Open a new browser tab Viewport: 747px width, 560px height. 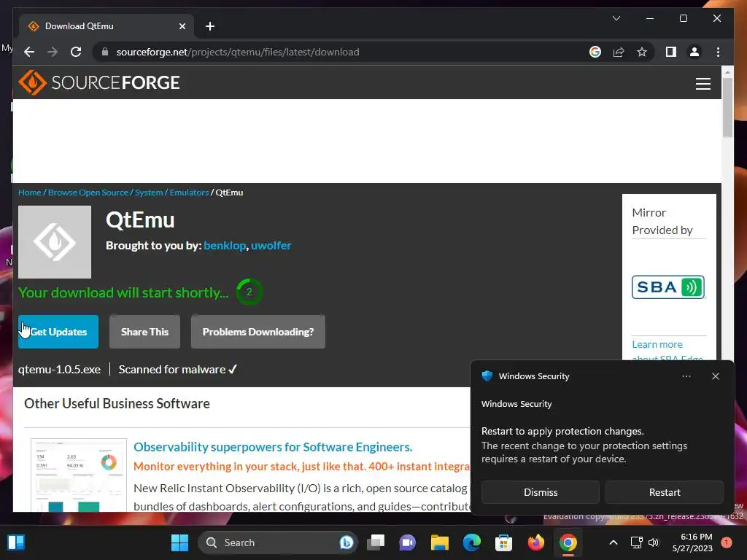pyautogui.click(x=210, y=26)
